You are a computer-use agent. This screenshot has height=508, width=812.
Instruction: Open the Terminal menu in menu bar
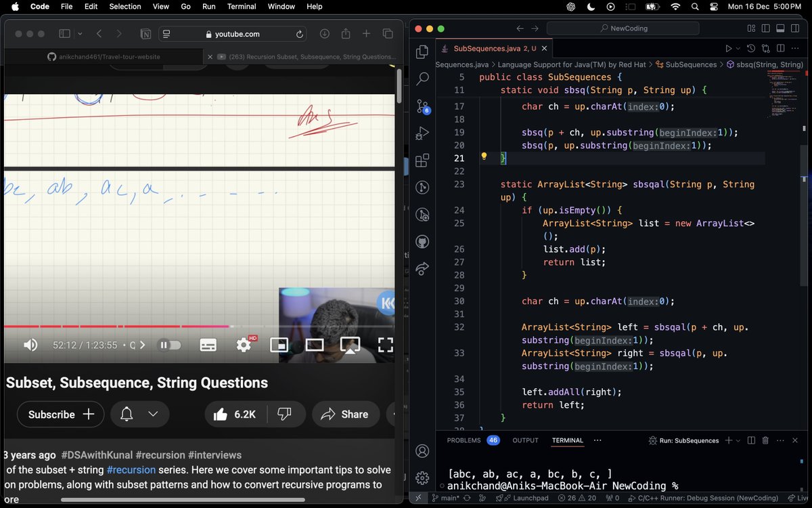click(x=242, y=6)
